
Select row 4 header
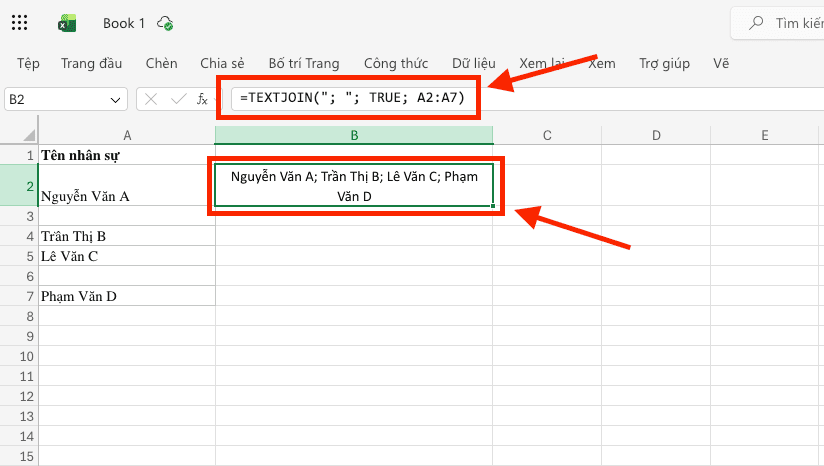pyautogui.click(x=19, y=236)
